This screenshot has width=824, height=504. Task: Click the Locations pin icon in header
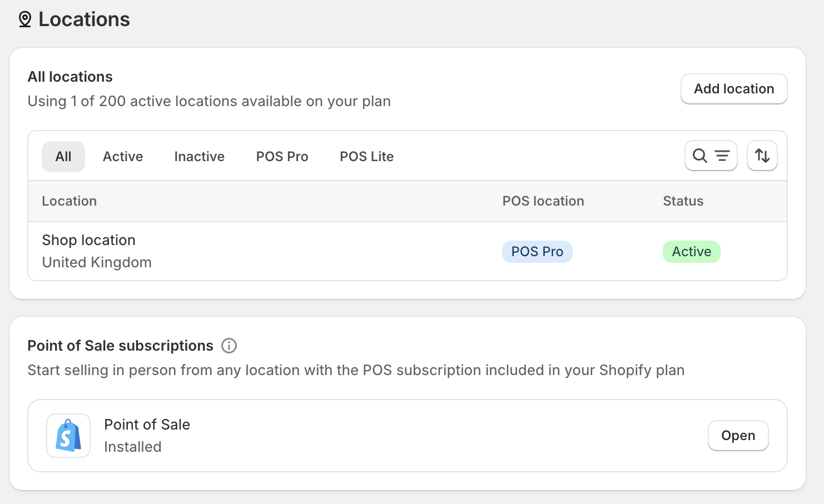point(25,19)
